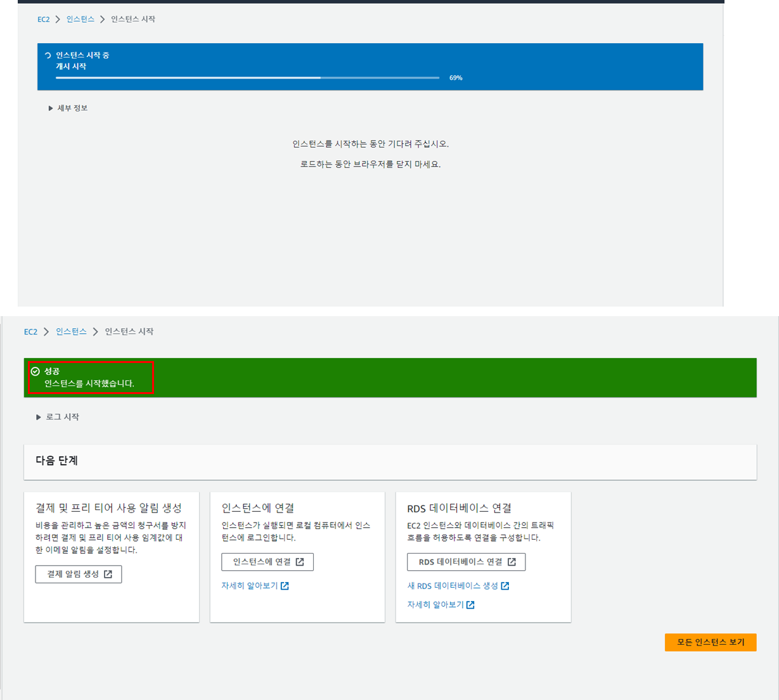Screen dimensions: 779x700
Task: Click external-link icon on 결제 알림 생성
Action: (108, 575)
